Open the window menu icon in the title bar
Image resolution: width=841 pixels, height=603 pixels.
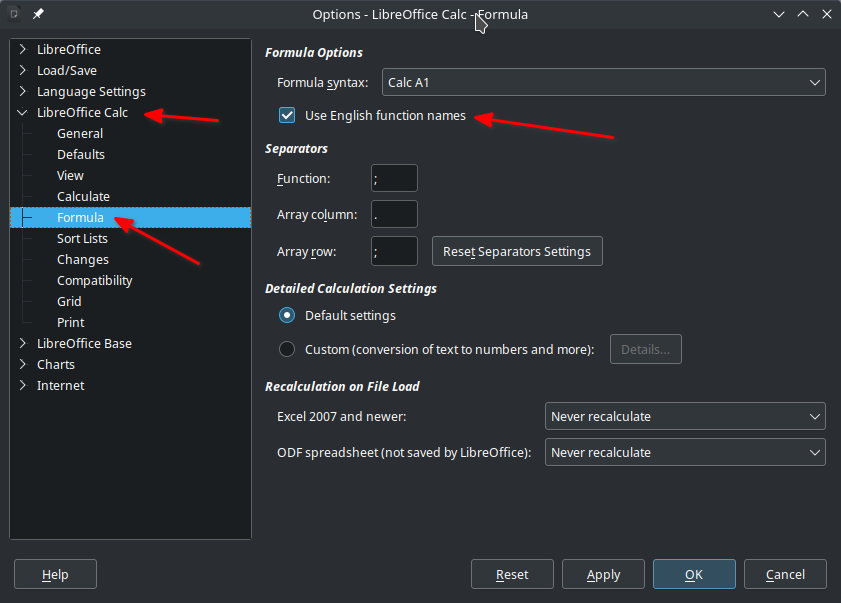tap(14, 14)
